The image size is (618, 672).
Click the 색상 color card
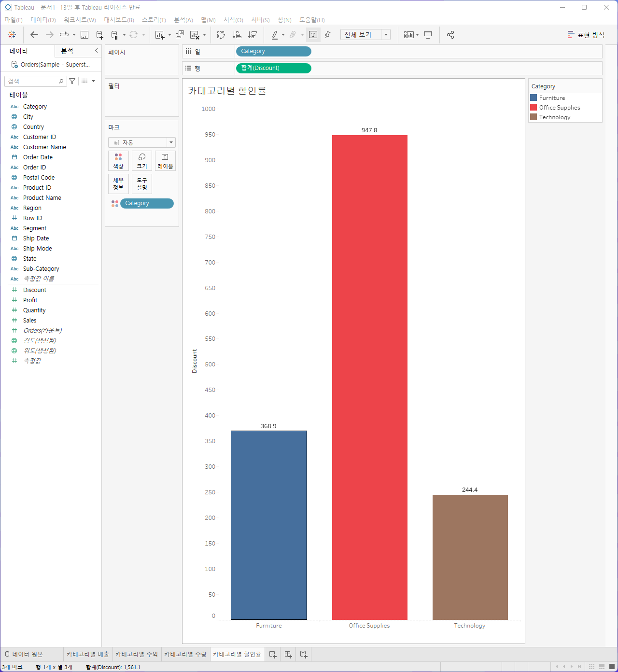118,161
